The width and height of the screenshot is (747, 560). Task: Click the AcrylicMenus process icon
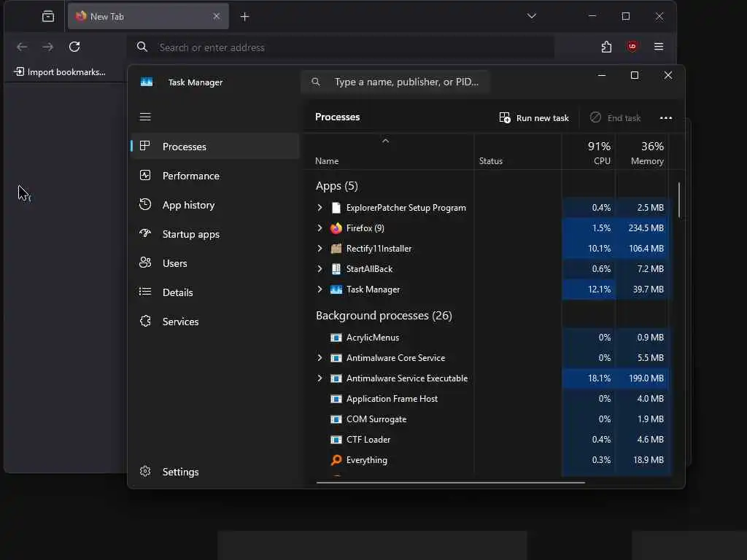tap(336, 338)
